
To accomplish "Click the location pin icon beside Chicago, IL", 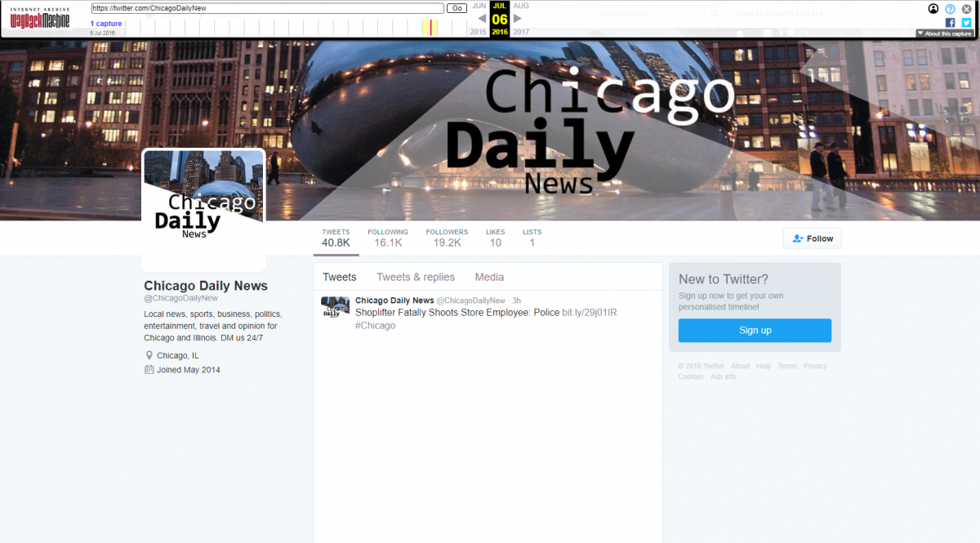I will coord(149,355).
